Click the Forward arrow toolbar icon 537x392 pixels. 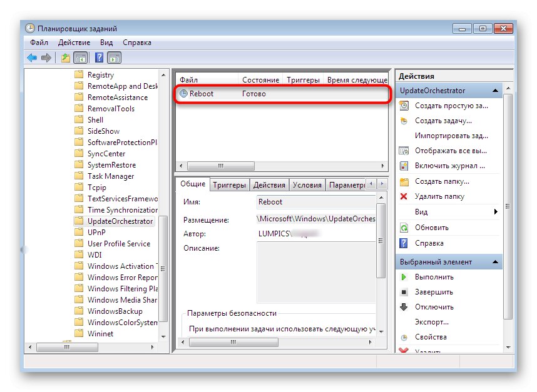pos(46,58)
